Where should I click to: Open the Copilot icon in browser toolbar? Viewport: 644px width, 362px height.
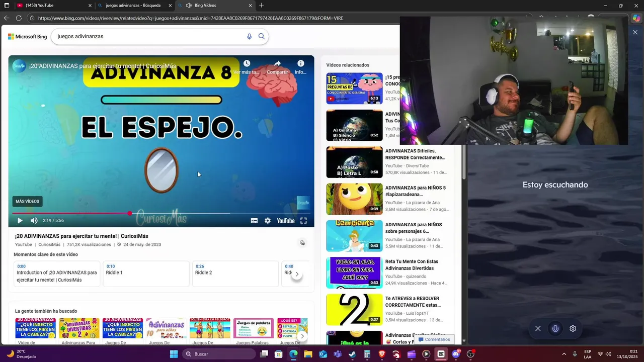636,18
